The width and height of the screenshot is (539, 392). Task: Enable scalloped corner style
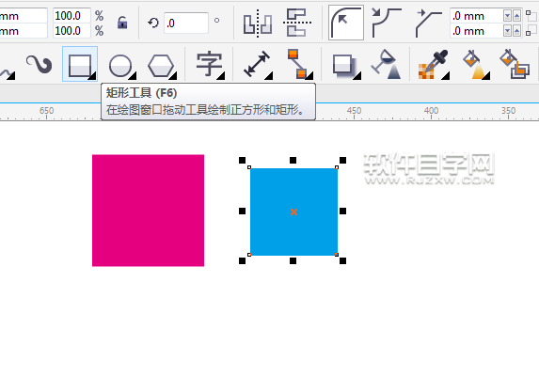click(387, 23)
